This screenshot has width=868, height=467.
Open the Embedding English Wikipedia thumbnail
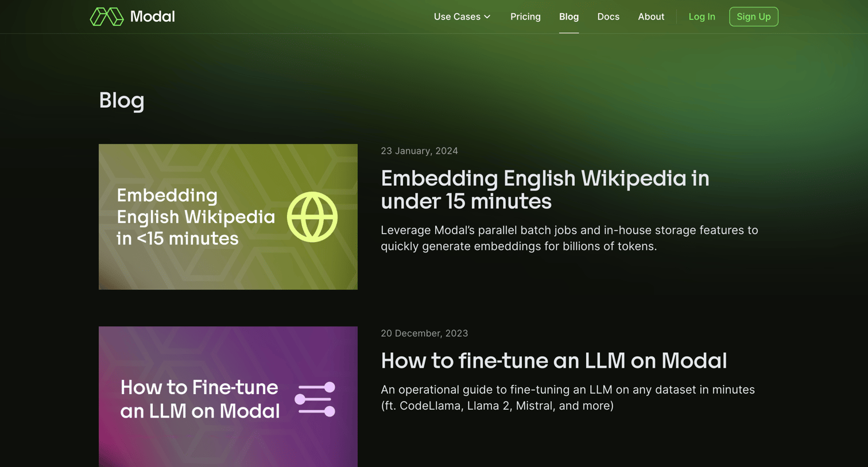pyautogui.click(x=228, y=217)
